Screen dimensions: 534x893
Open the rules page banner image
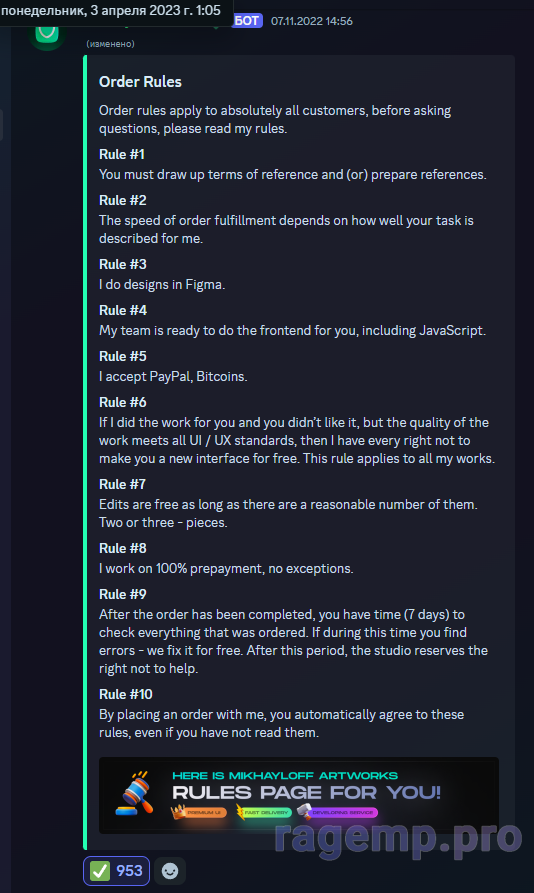click(x=299, y=795)
